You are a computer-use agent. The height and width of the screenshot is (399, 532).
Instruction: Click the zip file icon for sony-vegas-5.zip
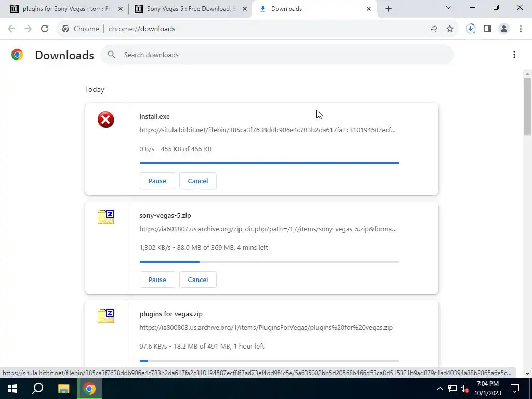[x=106, y=217]
